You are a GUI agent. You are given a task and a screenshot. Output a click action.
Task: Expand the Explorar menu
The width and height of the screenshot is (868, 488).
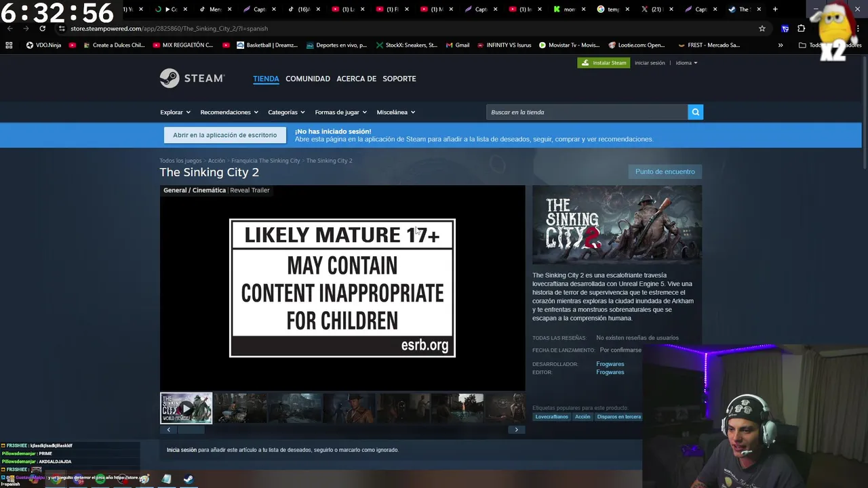click(175, 112)
